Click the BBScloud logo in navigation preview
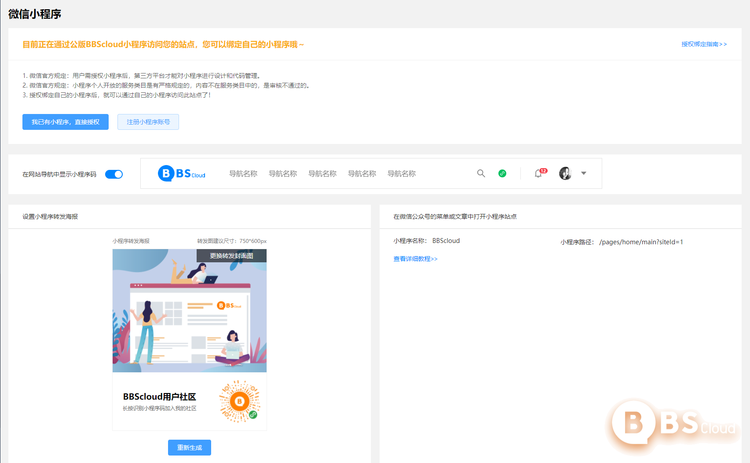 click(x=181, y=173)
